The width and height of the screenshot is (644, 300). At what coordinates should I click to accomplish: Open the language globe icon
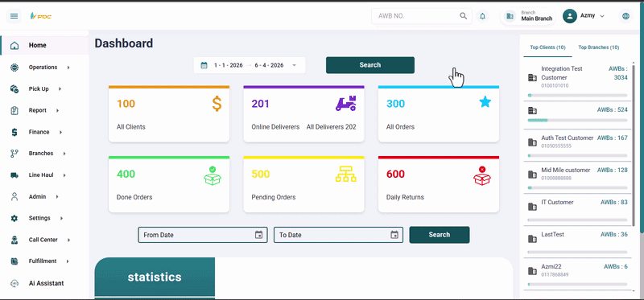click(x=625, y=16)
